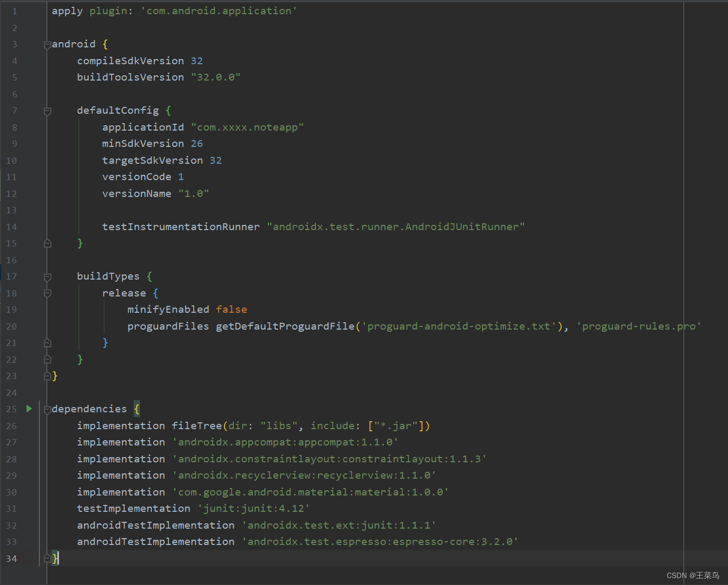The height and width of the screenshot is (585, 728).
Task: Click applicationId "com.xxxx.noteapp" string
Action: coord(247,127)
